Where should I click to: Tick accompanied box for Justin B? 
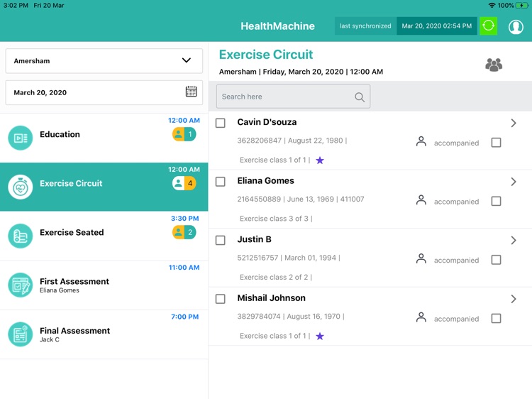point(496,260)
